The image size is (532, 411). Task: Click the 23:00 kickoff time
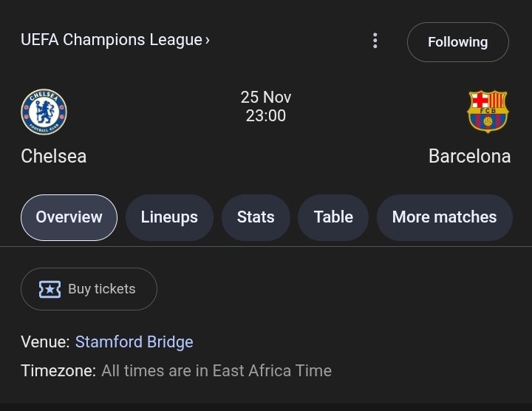click(x=266, y=116)
